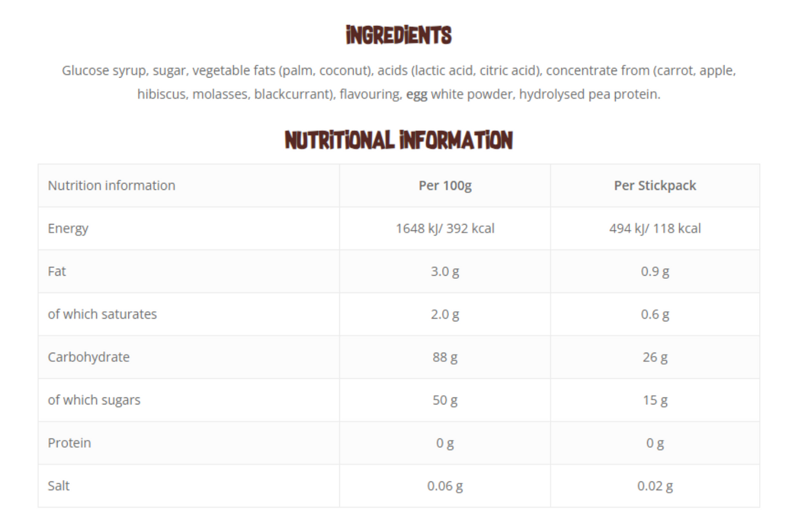
Task: Click the Energy row label
Action: coord(68,228)
